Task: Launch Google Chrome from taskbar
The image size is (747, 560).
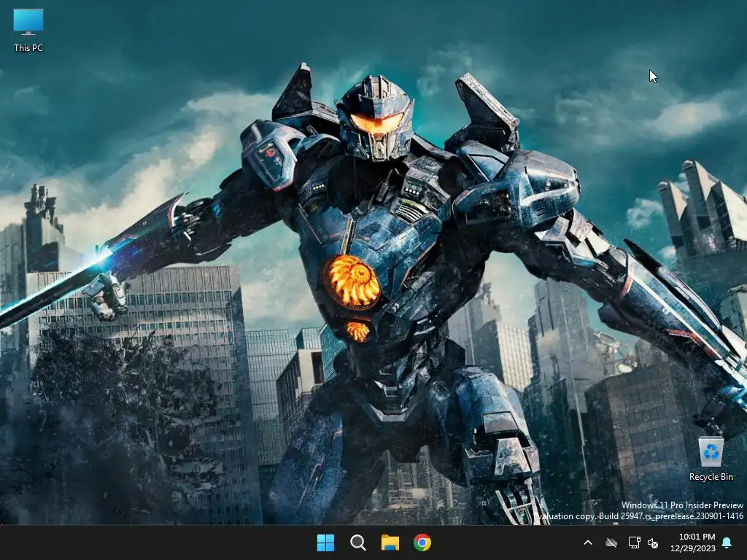Action: click(x=422, y=542)
